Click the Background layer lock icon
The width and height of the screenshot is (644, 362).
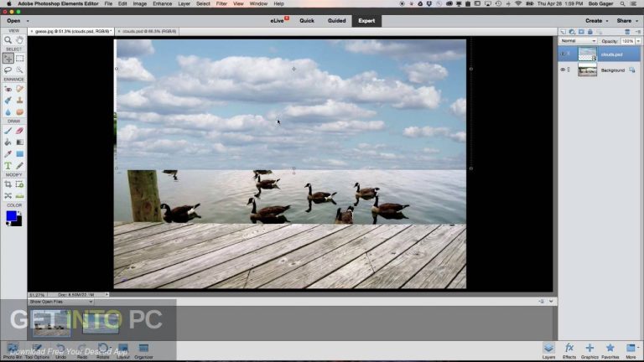(x=632, y=70)
